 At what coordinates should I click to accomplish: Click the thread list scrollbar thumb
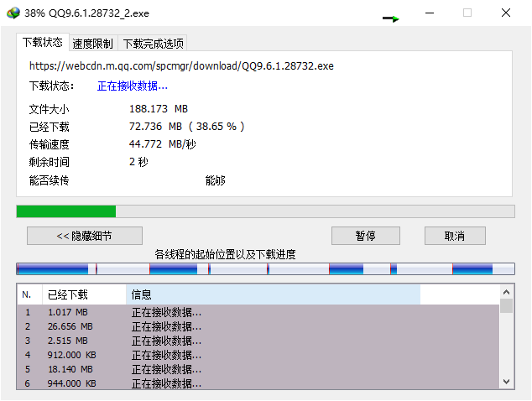(506, 305)
